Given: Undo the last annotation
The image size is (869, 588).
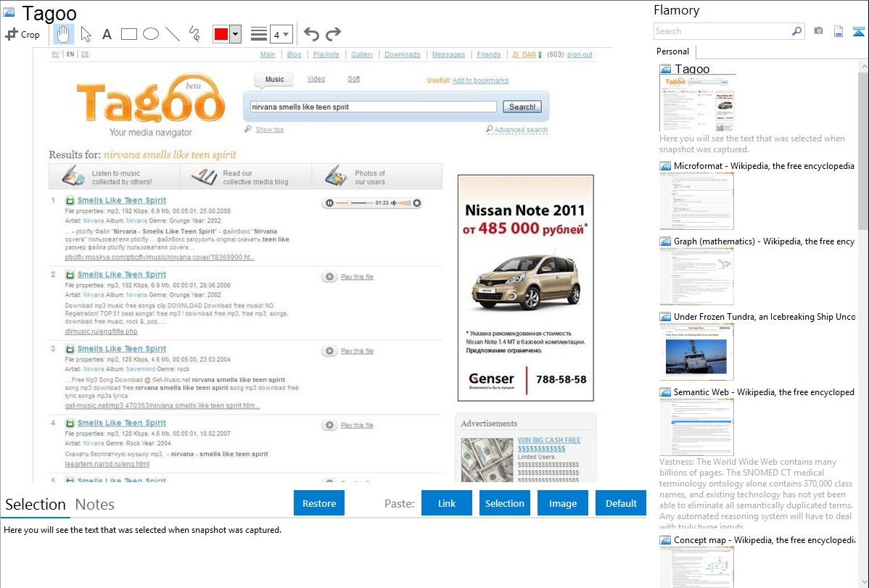Looking at the screenshot, I should click(x=311, y=34).
